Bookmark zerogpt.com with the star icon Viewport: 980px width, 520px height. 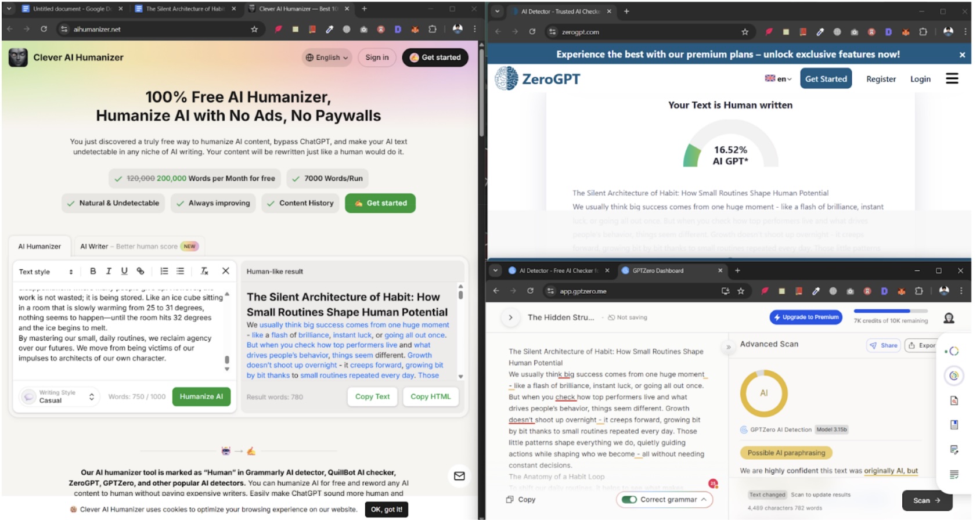(x=745, y=32)
